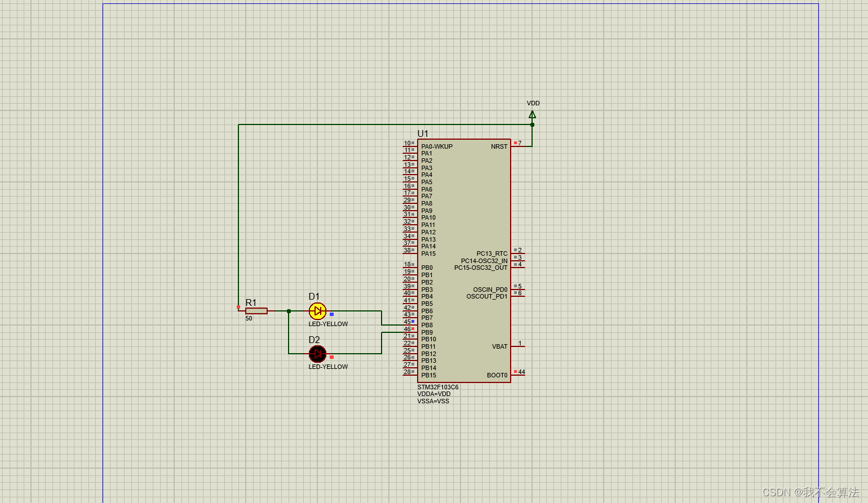Select the lit D1 LED symbol
Screen dimensions: 868x503
[x=317, y=311]
